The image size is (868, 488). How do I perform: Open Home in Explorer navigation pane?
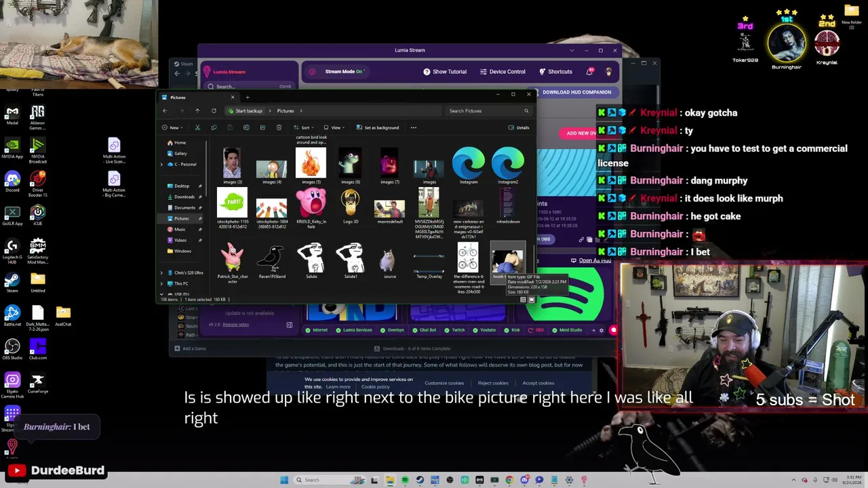(177, 142)
